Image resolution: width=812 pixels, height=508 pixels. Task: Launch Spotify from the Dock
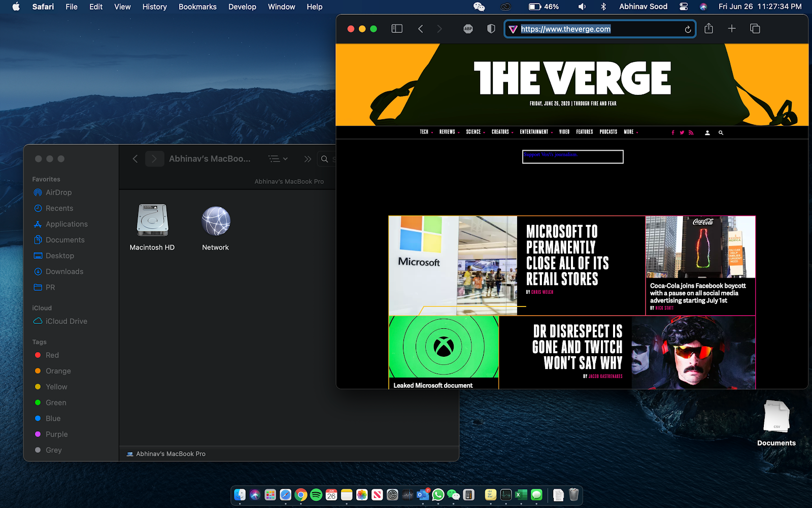(316, 495)
